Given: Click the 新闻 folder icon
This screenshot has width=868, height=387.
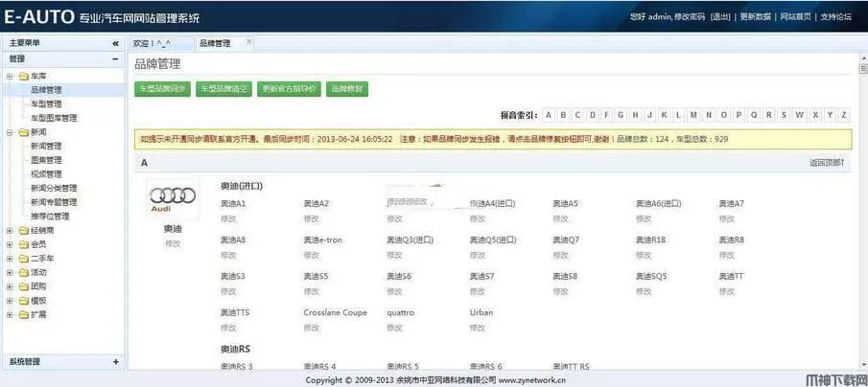Looking at the screenshot, I should 23,132.
